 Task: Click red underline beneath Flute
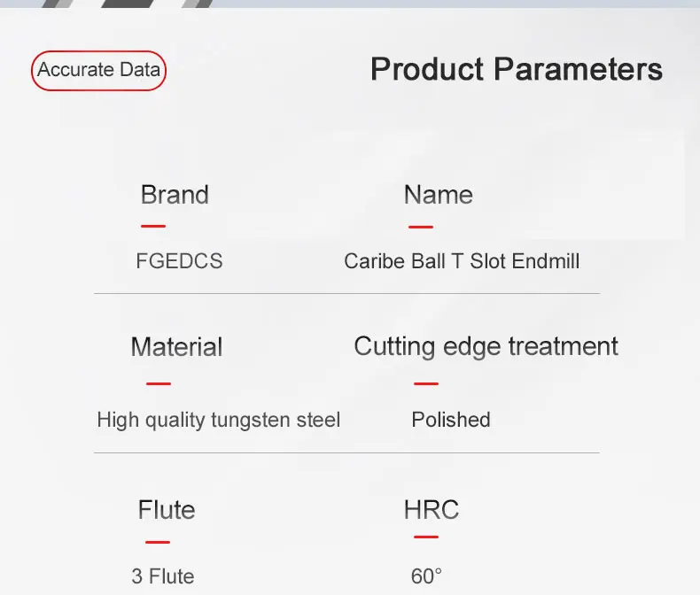pyautogui.click(x=157, y=541)
